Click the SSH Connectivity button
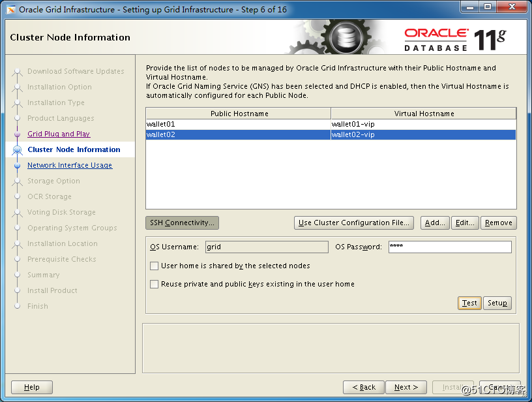532x402 pixels. 182,223
